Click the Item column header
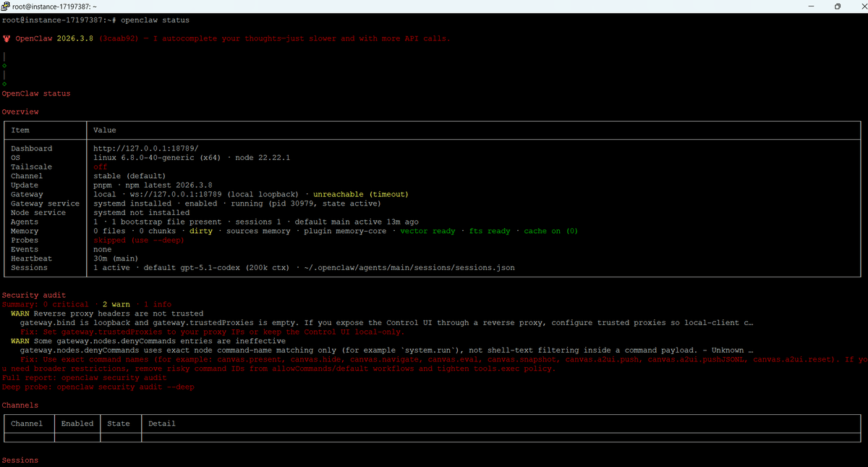Screen dimensions: 868x467 pyautogui.click(x=20, y=130)
